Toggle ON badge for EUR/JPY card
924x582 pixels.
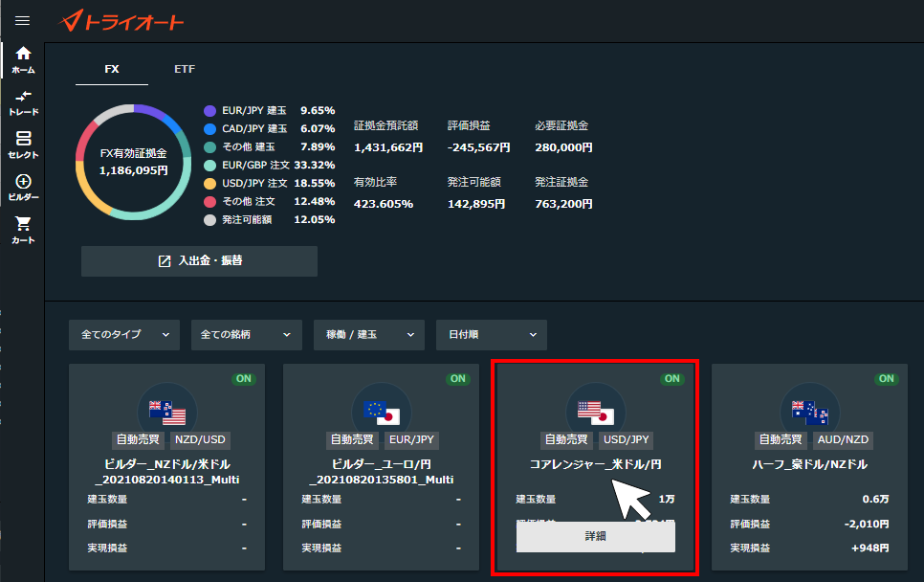point(458,378)
